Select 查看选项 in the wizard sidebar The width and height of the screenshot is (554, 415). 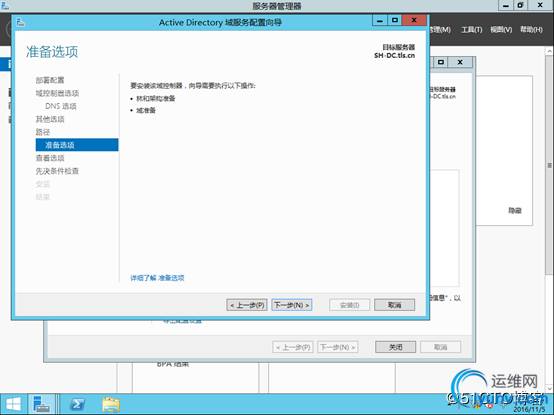click(x=50, y=158)
